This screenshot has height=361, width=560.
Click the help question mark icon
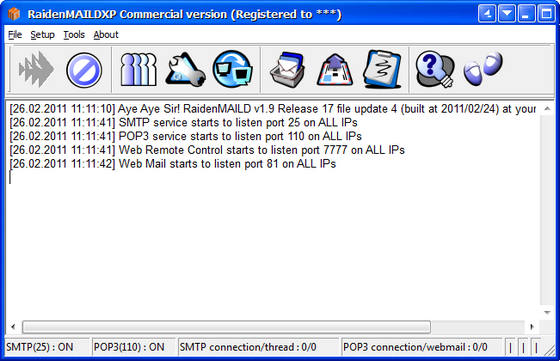pos(435,69)
